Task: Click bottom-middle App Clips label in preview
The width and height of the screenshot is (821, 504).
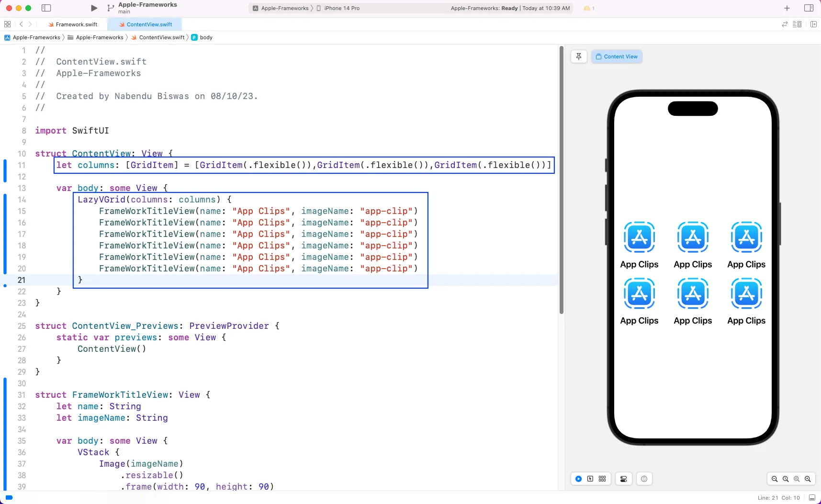Action: (x=693, y=321)
